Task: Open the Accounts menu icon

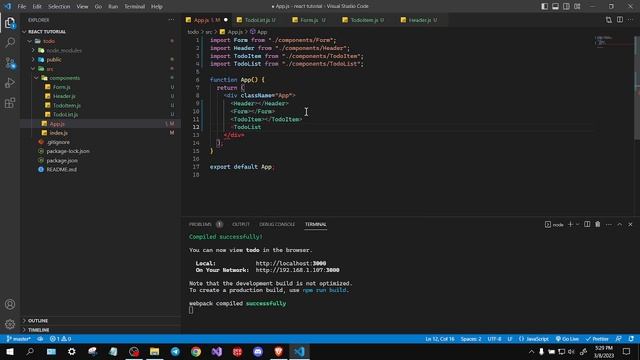Action: point(10,304)
